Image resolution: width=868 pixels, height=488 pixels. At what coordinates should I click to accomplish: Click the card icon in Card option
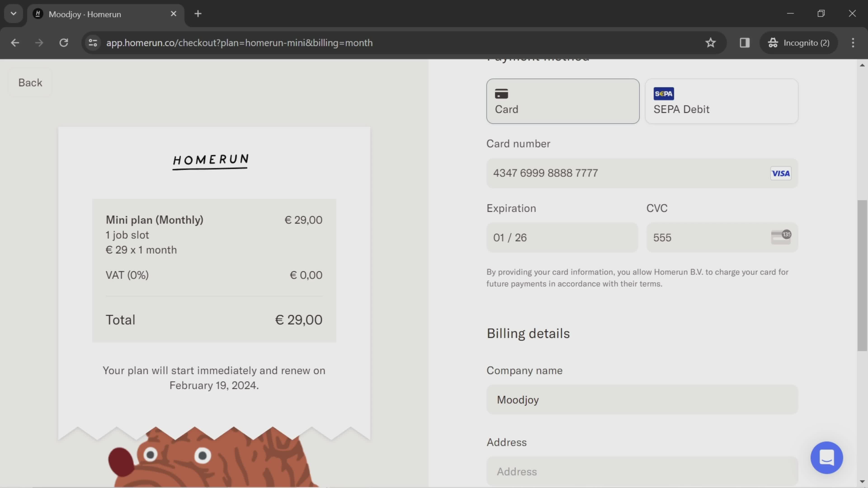click(x=501, y=94)
